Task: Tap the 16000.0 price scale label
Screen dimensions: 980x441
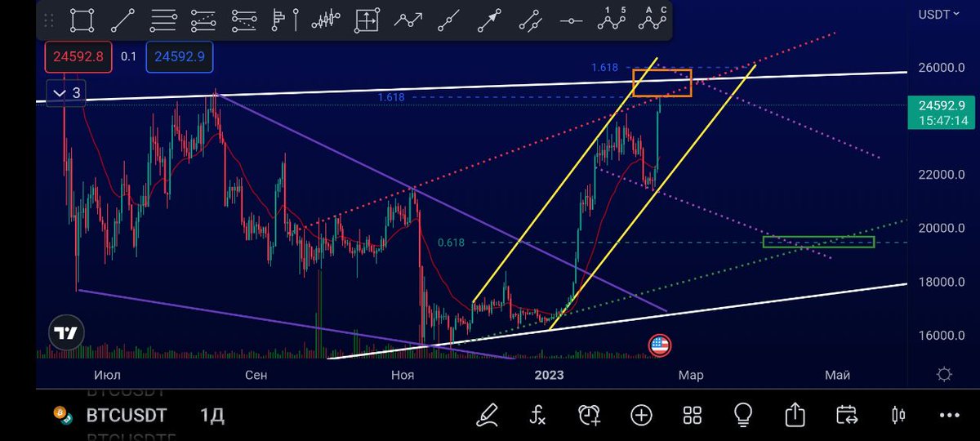Action: [x=941, y=336]
